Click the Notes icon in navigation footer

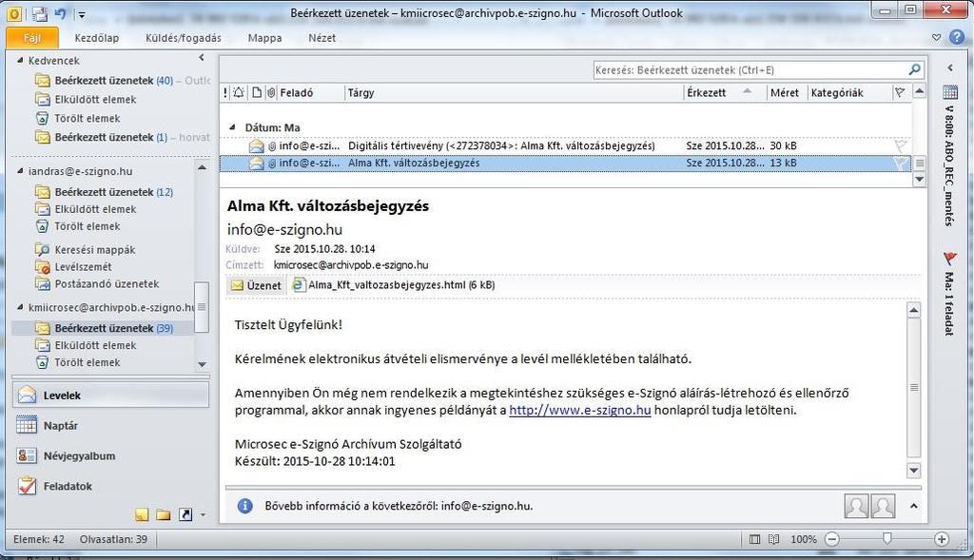pos(142,514)
